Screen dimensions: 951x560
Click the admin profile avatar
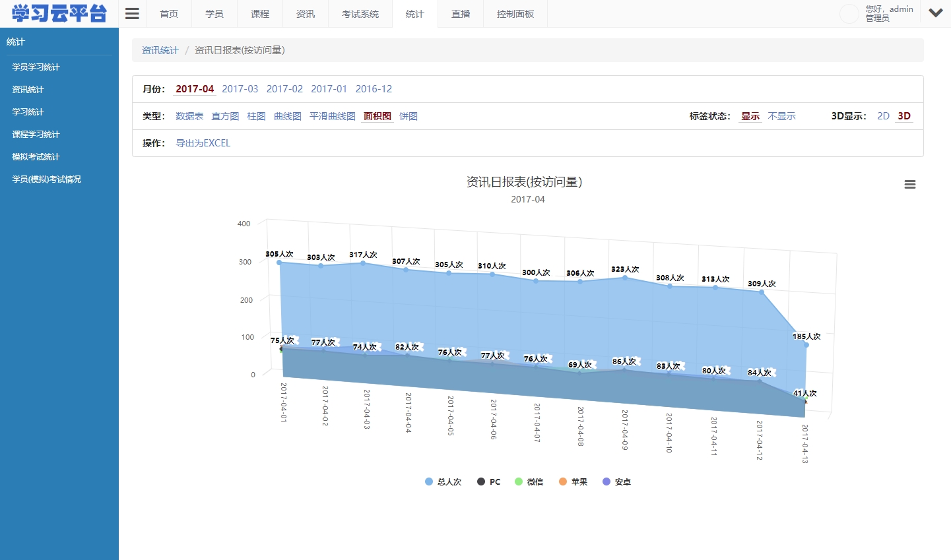click(849, 13)
